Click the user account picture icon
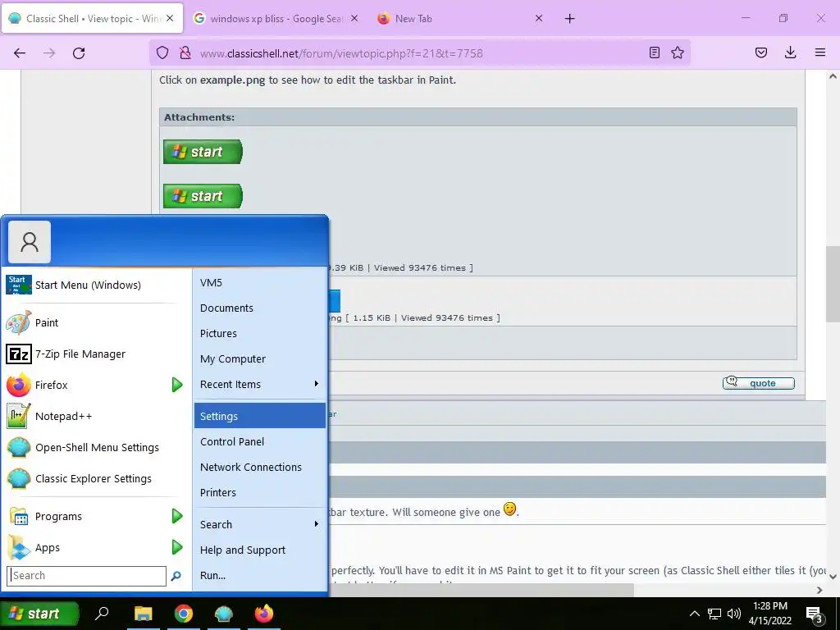 click(x=30, y=242)
